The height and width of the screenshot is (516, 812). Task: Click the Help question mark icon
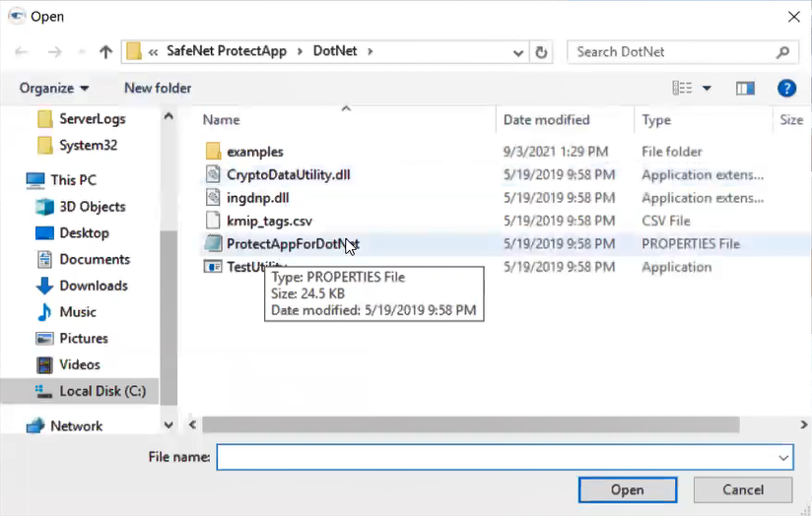point(785,89)
